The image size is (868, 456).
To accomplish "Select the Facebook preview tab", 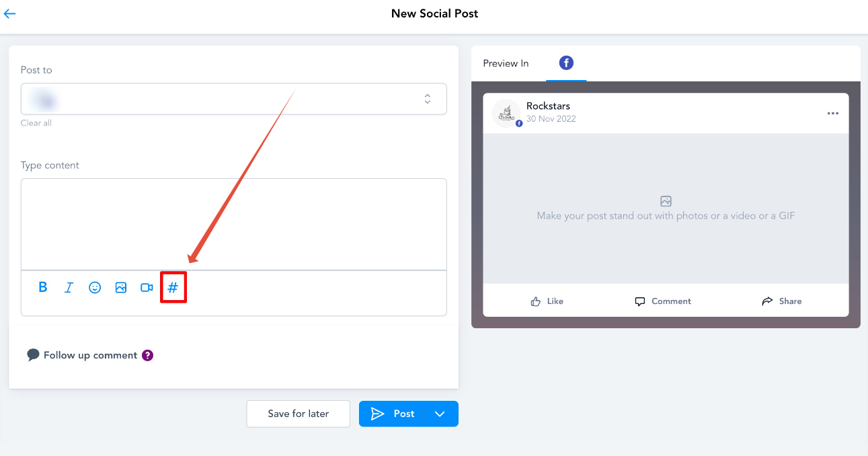I will (x=566, y=63).
